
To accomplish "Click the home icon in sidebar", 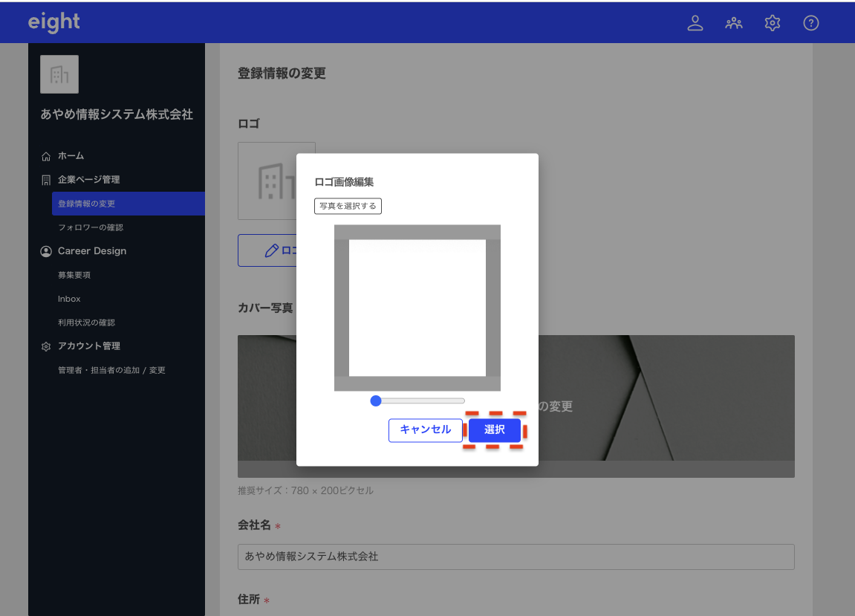I will (46, 156).
